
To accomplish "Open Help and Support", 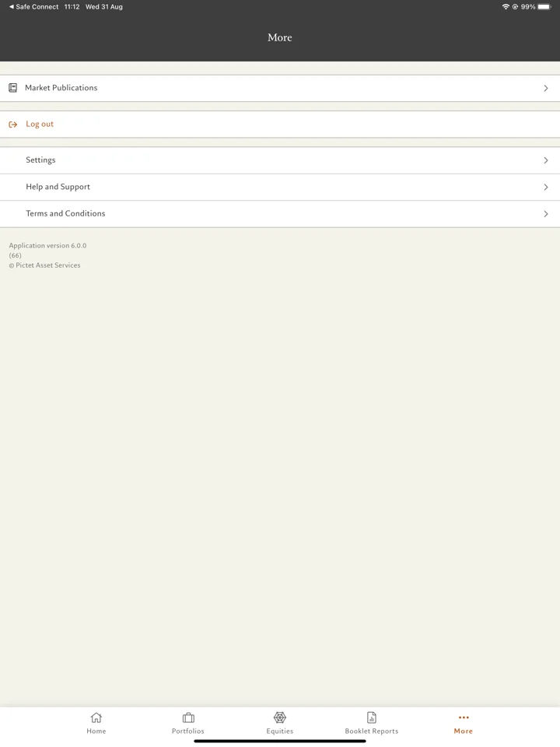I will [x=280, y=188].
